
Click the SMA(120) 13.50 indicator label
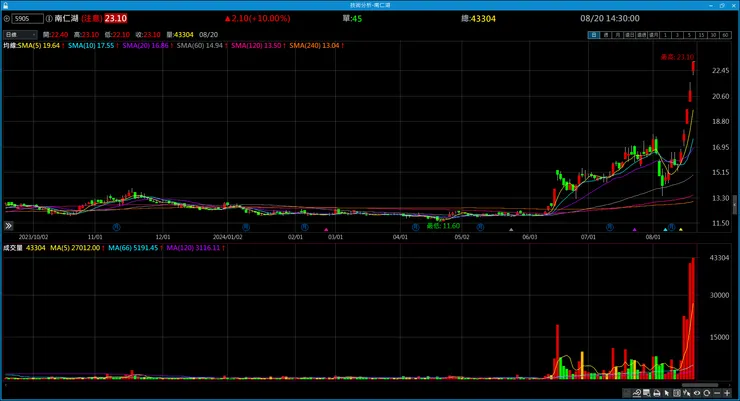(257, 45)
